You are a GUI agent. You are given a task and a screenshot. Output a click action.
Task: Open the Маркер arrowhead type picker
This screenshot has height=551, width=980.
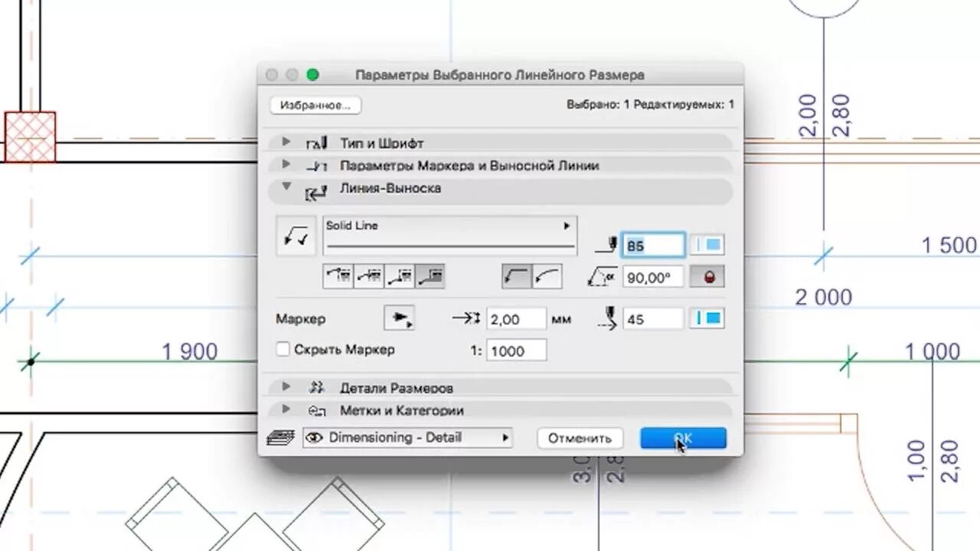[x=399, y=318]
